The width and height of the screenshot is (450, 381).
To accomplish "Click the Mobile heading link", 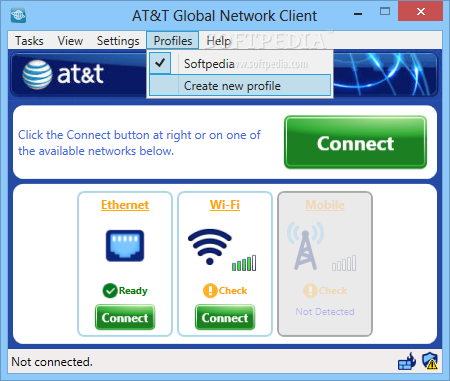I will pos(325,205).
